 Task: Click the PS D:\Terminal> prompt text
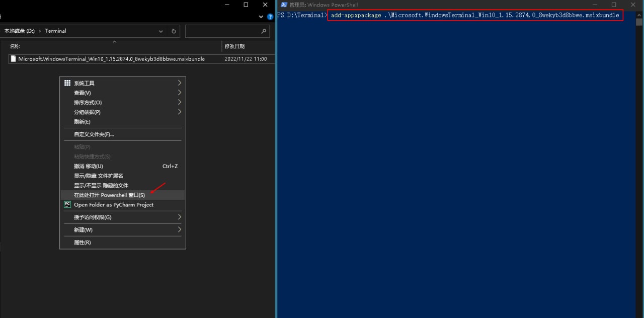[302, 15]
